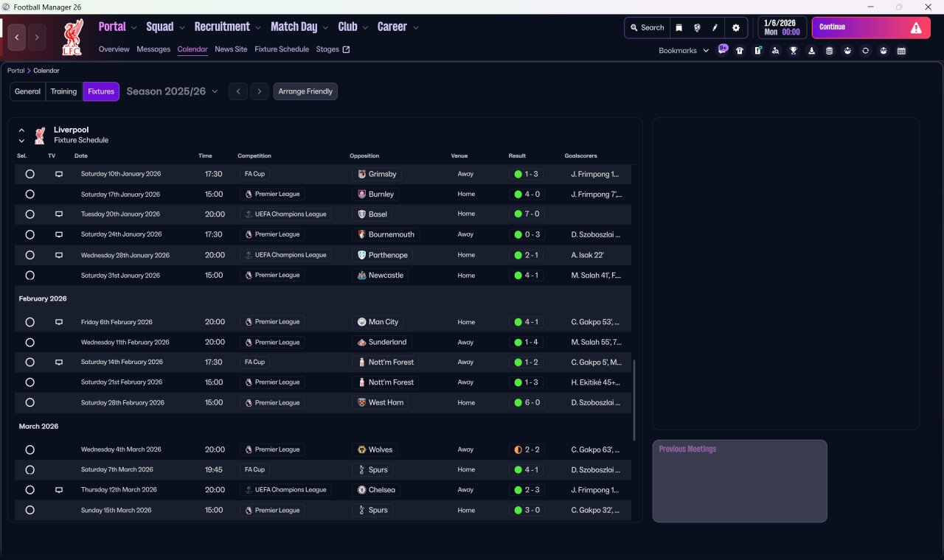Screen dimensions: 944x560
Task: Open the Messages sub-tab
Action: tap(153, 49)
